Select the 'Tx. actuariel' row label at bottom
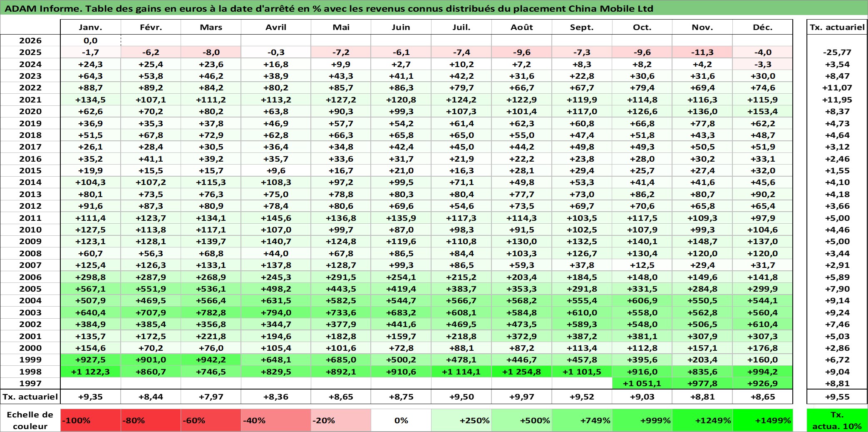 pyautogui.click(x=30, y=397)
